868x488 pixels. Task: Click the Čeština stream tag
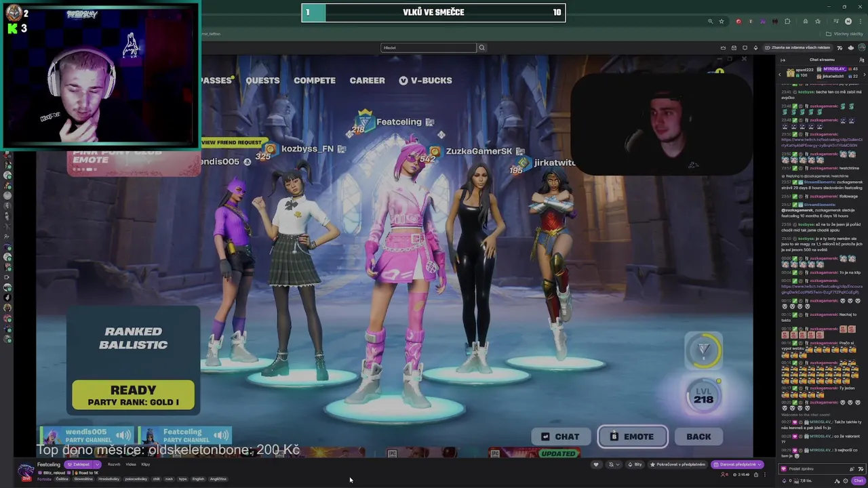pyautogui.click(x=62, y=479)
